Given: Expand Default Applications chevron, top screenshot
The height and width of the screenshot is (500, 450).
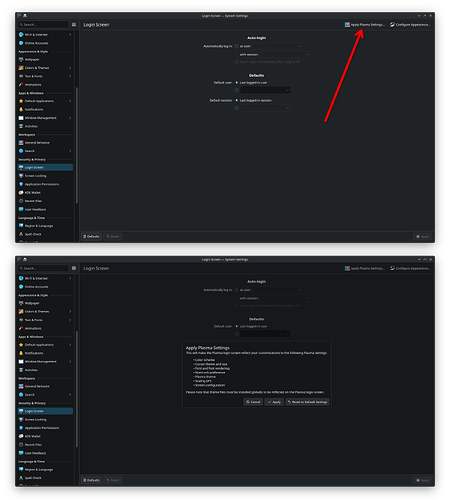Looking at the screenshot, I should pyautogui.click(x=70, y=101).
